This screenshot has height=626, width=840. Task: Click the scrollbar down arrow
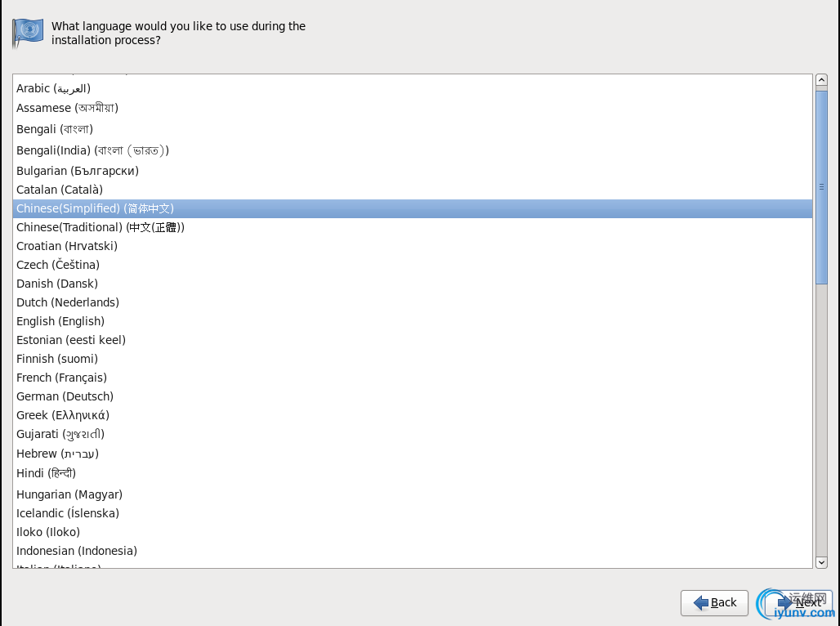821,562
